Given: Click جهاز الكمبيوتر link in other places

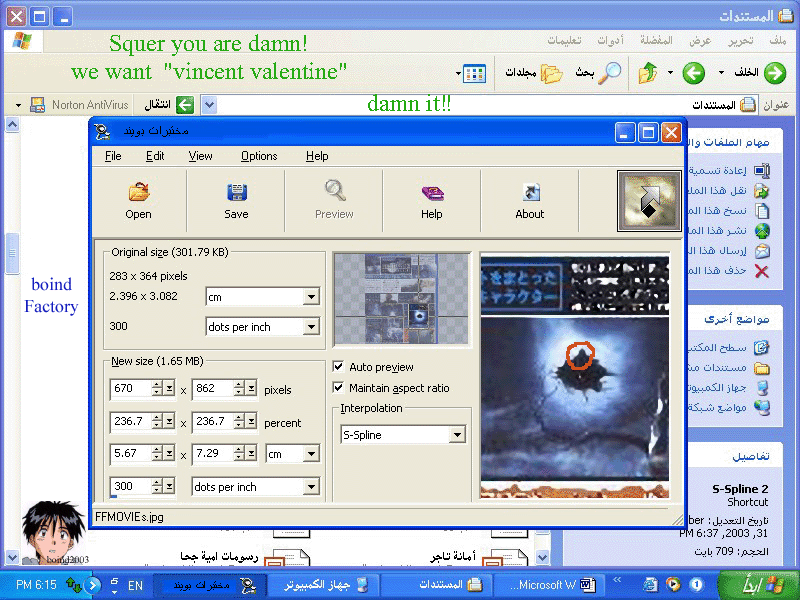Looking at the screenshot, I should [x=716, y=388].
